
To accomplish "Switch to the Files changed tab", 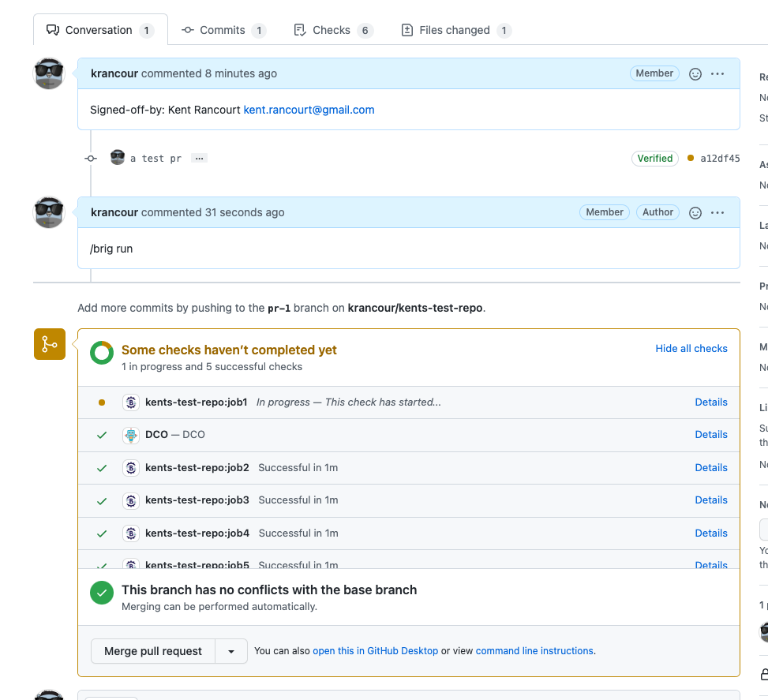I will point(455,30).
